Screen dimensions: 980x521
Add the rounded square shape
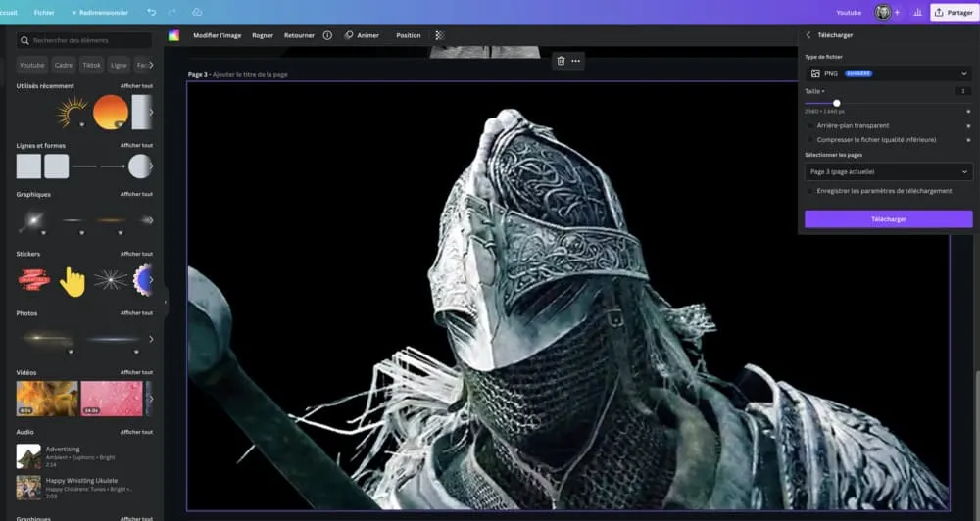tap(56, 166)
